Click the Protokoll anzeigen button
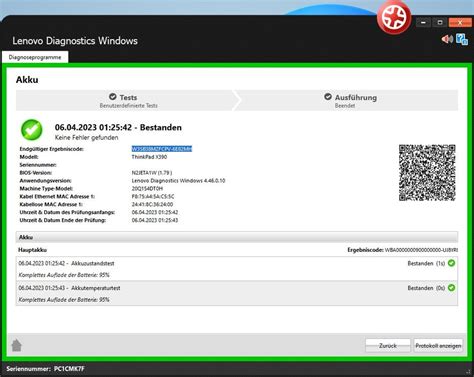 [438, 346]
